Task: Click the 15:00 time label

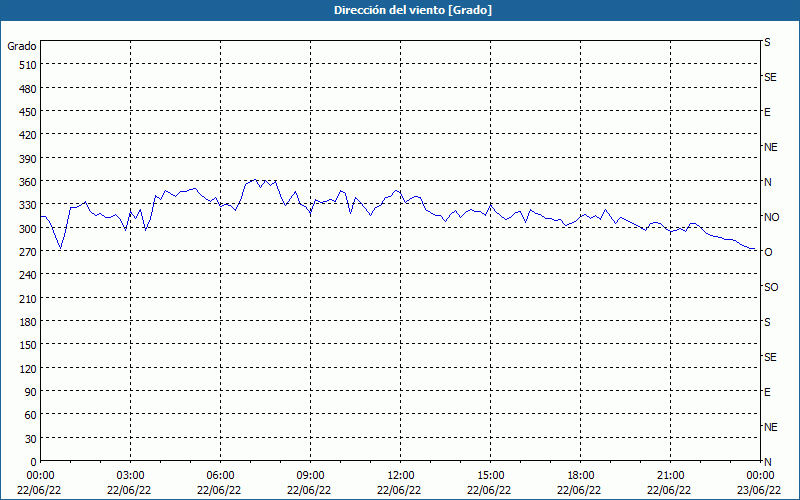Action: pyautogui.click(x=490, y=476)
